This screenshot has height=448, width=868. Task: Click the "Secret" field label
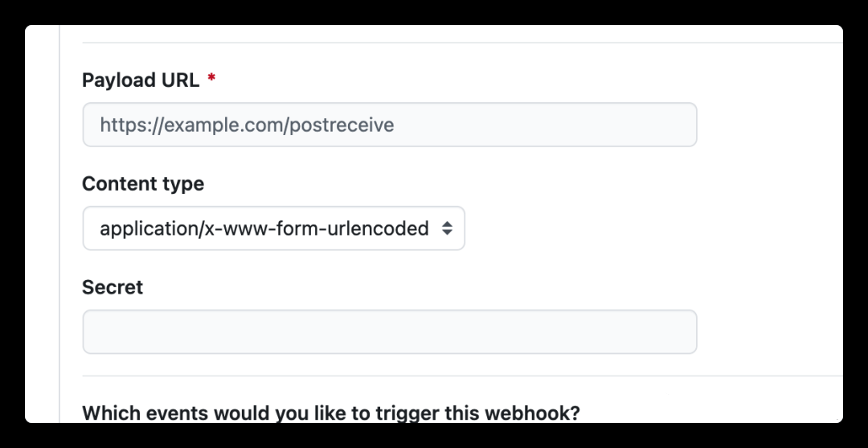pos(113,287)
